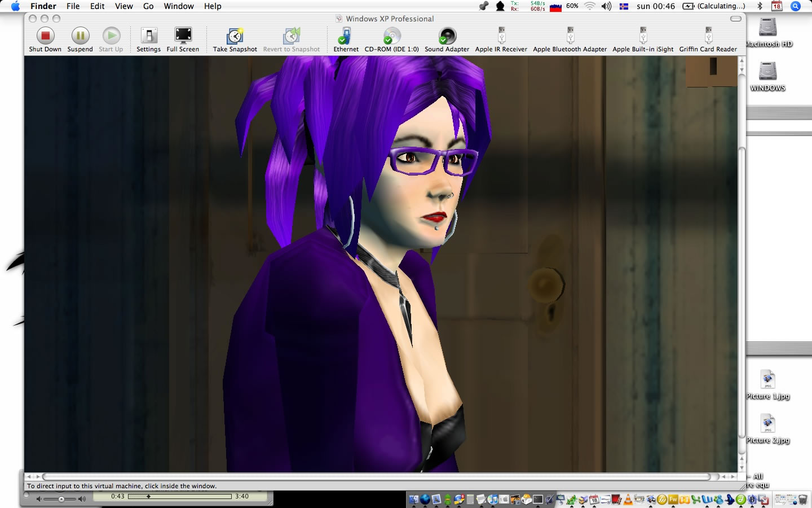Screen dimensions: 812x508
Task: Open the Help menu
Action: click(213, 6)
